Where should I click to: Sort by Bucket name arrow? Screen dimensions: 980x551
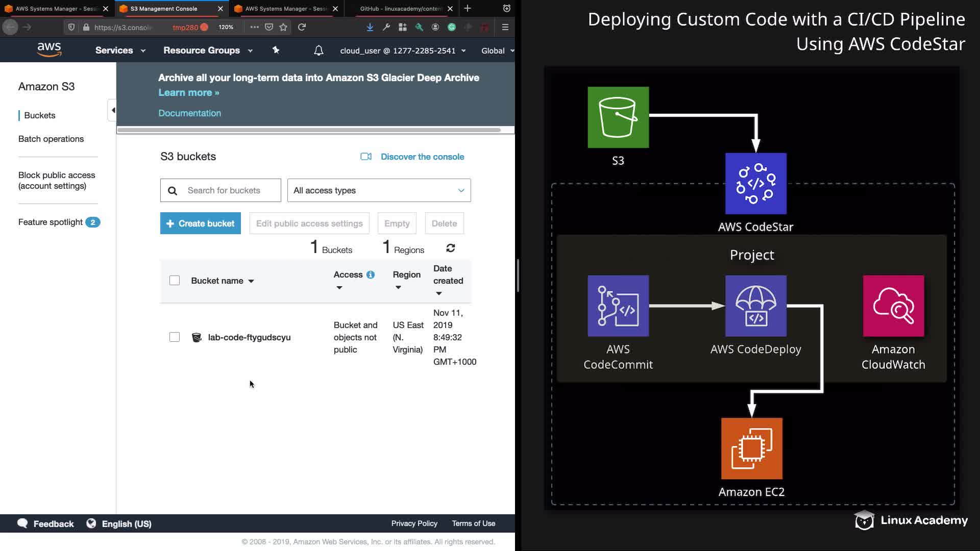[x=251, y=281]
